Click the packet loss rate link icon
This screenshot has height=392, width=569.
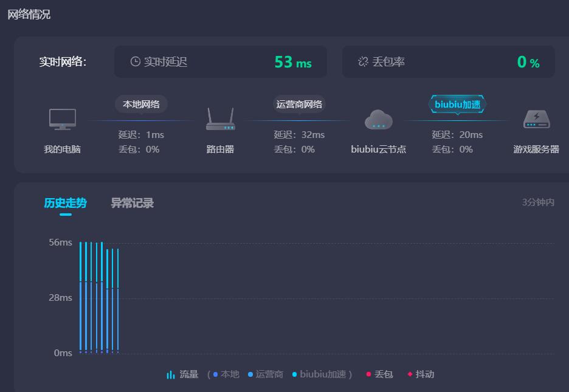(363, 61)
